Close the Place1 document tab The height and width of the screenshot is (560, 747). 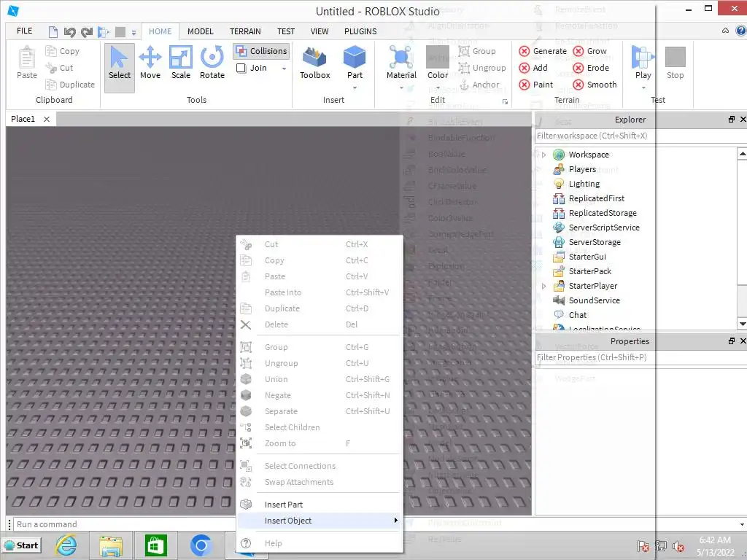click(47, 119)
